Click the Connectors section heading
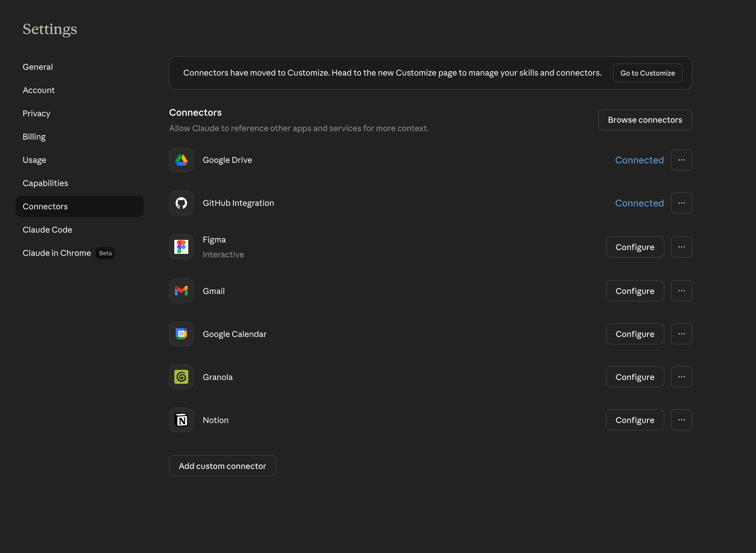 pos(195,113)
